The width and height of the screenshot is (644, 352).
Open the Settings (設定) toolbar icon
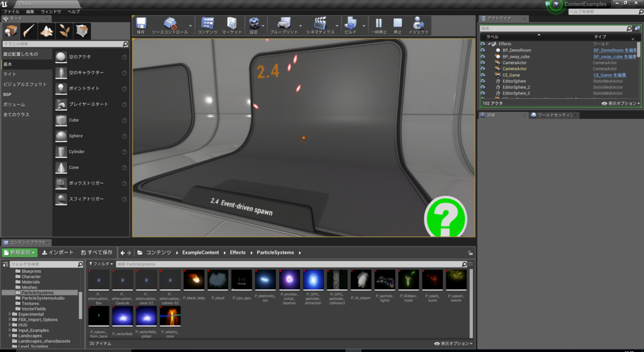(x=254, y=25)
